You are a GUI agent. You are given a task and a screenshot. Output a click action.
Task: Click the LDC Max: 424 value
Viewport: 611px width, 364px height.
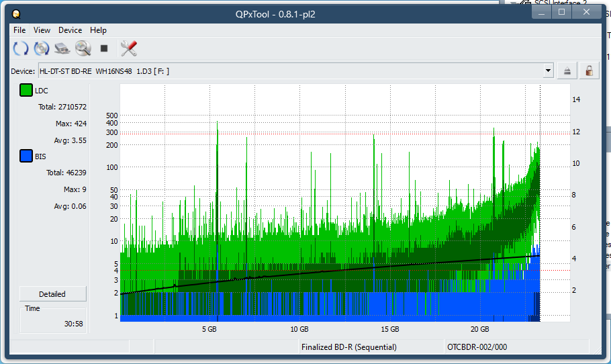[71, 124]
